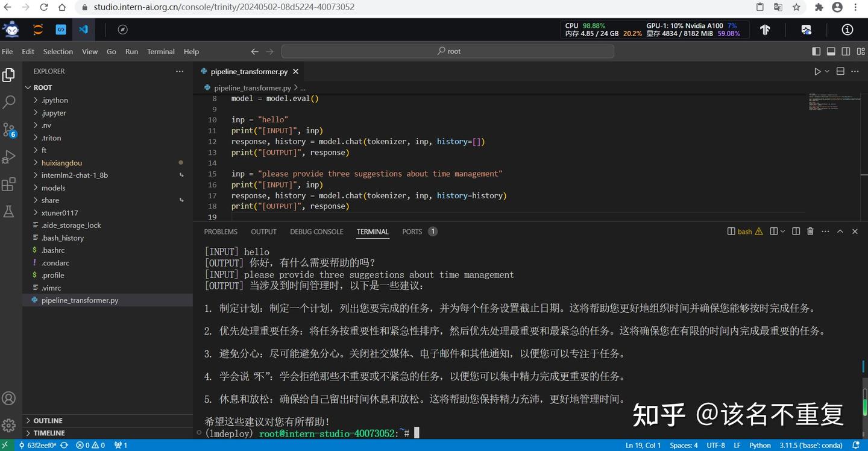Close the pipeline_transformer.py editor tab
The width and height of the screenshot is (868, 451).
pos(295,71)
